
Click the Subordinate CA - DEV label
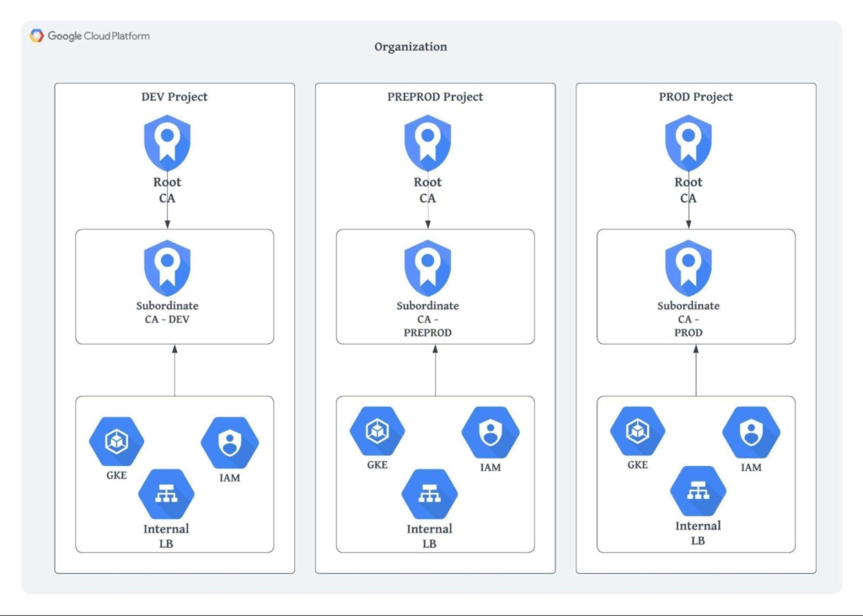pos(168,312)
